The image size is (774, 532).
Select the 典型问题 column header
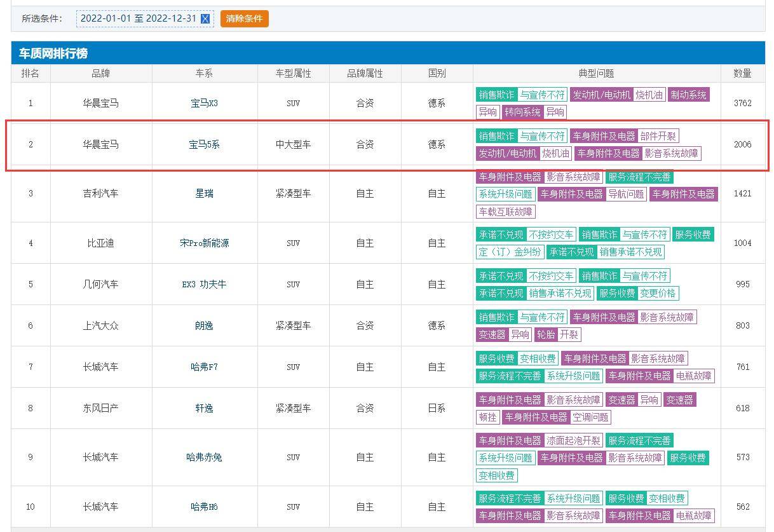pyautogui.click(x=597, y=73)
